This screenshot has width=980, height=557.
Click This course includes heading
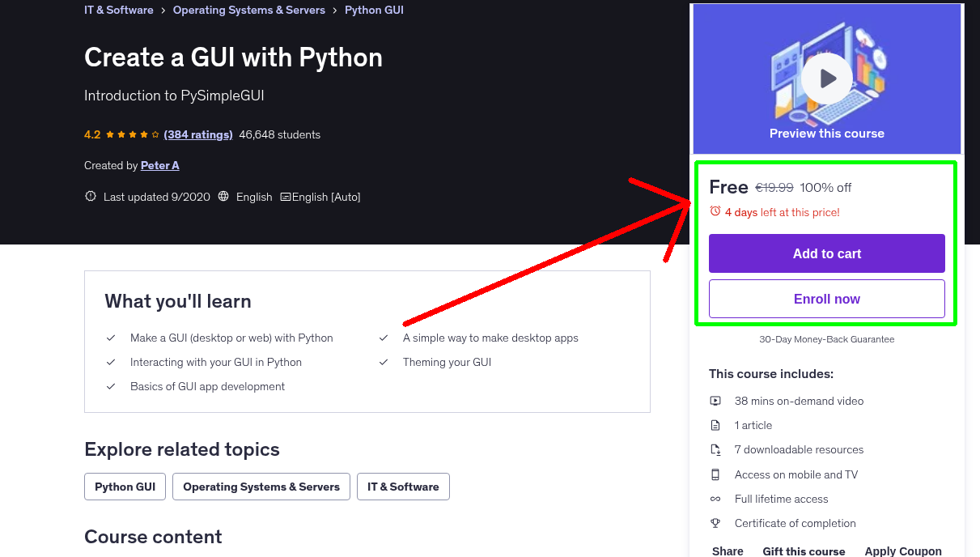[771, 374]
